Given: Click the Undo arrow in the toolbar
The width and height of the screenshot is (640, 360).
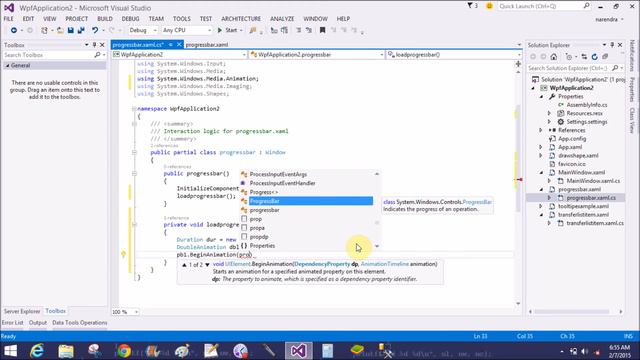Looking at the screenshot, I should pyautogui.click(x=95, y=30).
